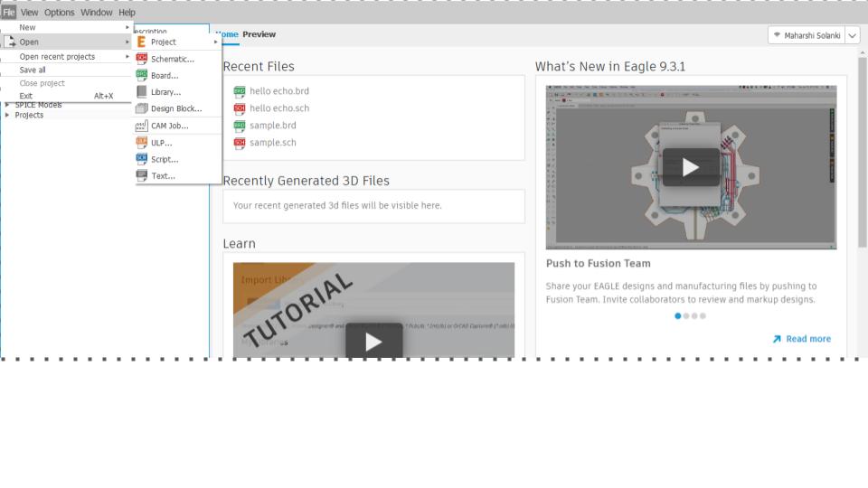Switch to the Preview tab

click(259, 34)
